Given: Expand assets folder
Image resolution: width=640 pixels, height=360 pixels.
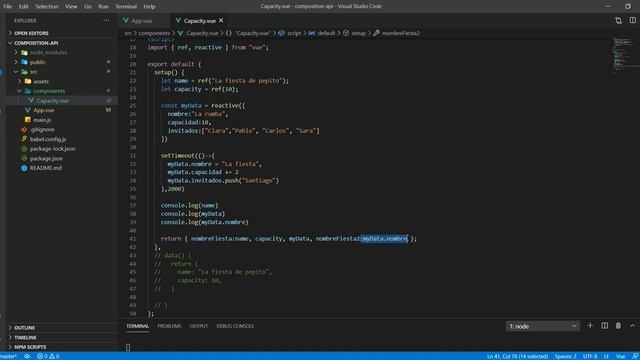Looking at the screenshot, I should coord(41,81).
